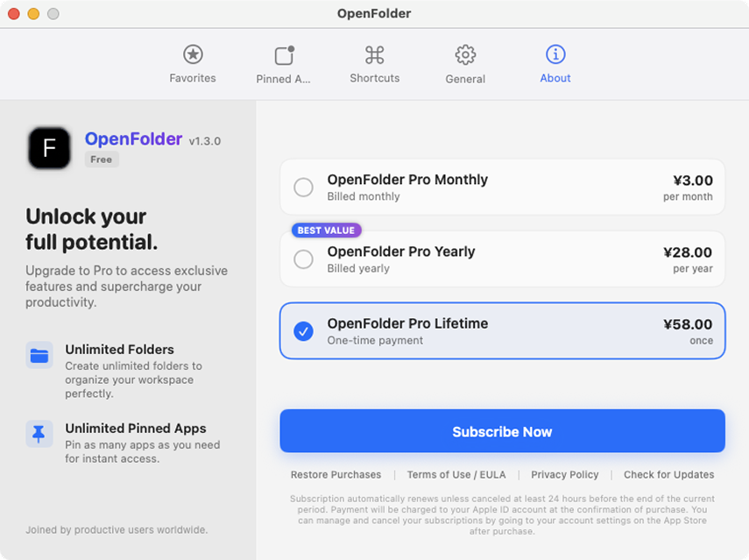The image size is (749, 560).
Task: Switch to the Pinned A... tab label
Action: pyautogui.click(x=283, y=79)
